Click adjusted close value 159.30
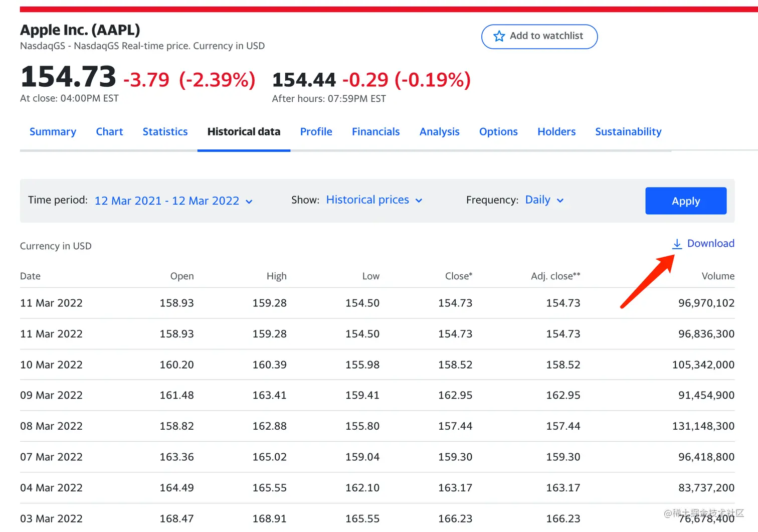758x532 pixels. point(563,457)
